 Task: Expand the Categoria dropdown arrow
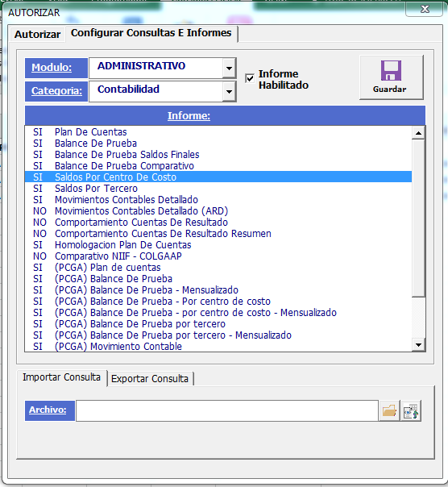coord(229,91)
